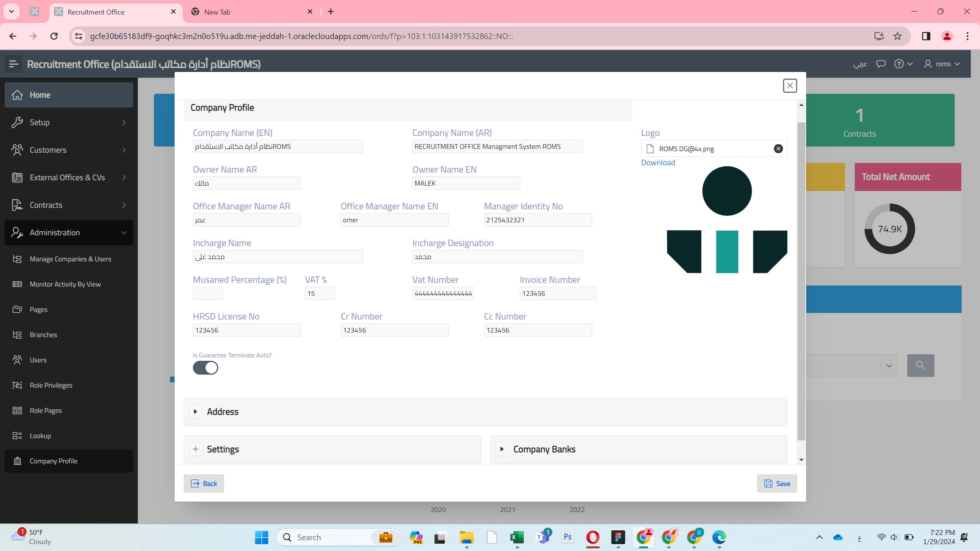Switch language to عربي
The width and height of the screenshot is (980, 551).
pos(860,64)
